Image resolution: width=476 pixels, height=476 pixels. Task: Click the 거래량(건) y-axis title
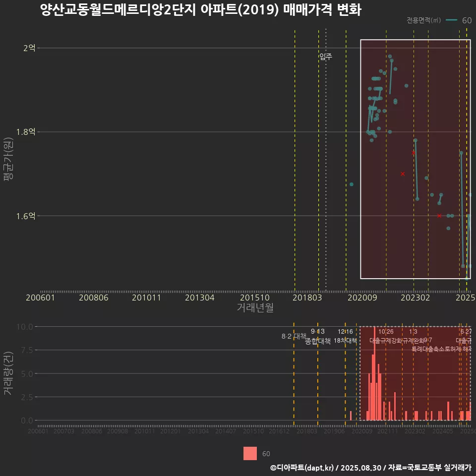tap(8, 373)
